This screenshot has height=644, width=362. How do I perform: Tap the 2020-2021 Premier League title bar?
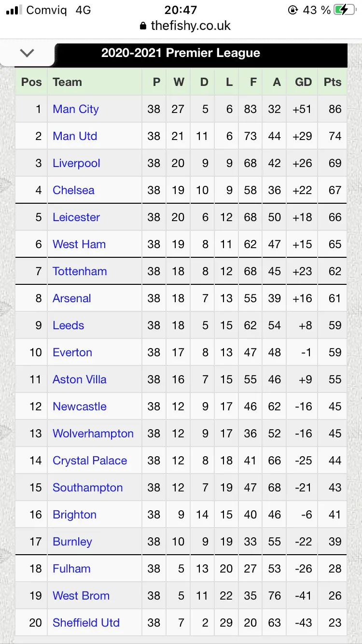click(x=181, y=53)
